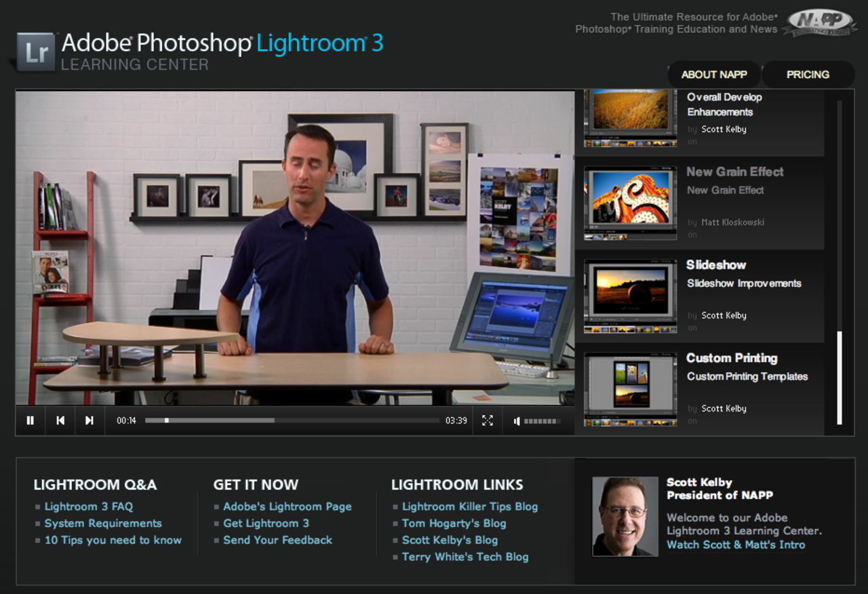The height and width of the screenshot is (594, 868).
Task: Click the Get Lightroom 3 link
Action: pyautogui.click(x=267, y=523)
